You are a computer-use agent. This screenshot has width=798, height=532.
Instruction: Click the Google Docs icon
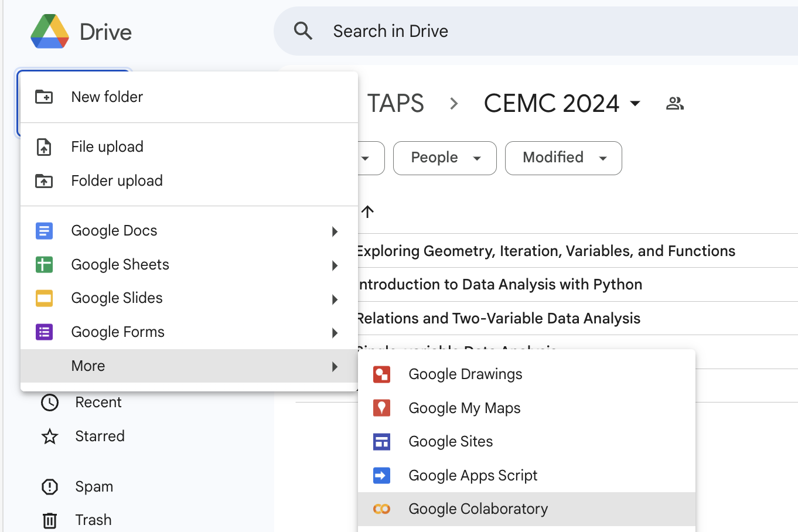pyautogui.click(x=44, y=231)
